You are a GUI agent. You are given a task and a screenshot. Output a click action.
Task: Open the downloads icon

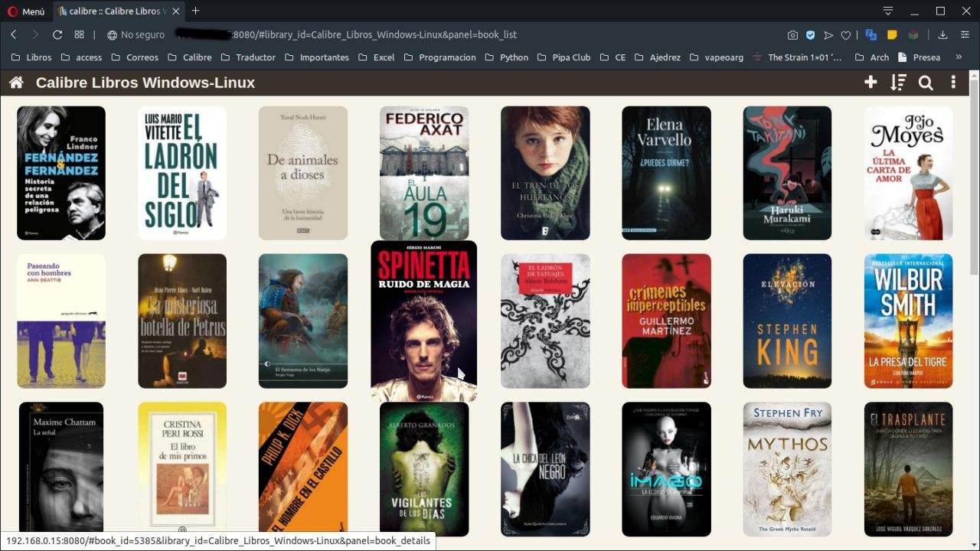(x=942, y=34)
